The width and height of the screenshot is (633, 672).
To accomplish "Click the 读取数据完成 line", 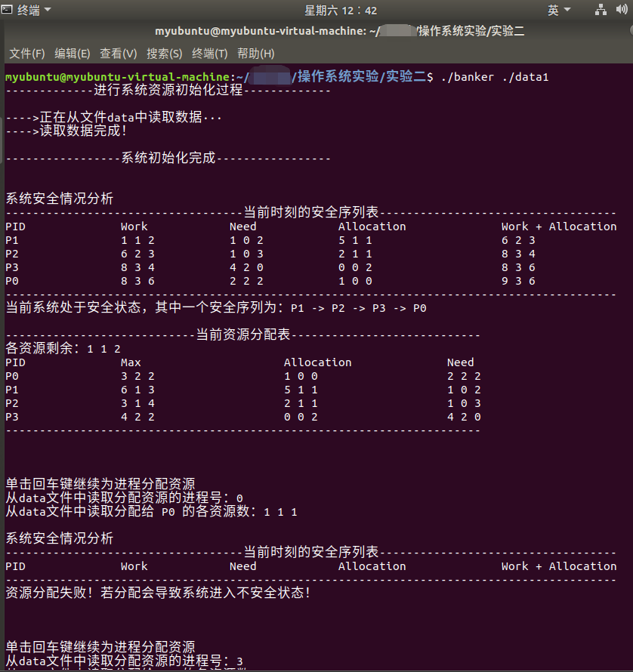I will (x=66, y=131).
